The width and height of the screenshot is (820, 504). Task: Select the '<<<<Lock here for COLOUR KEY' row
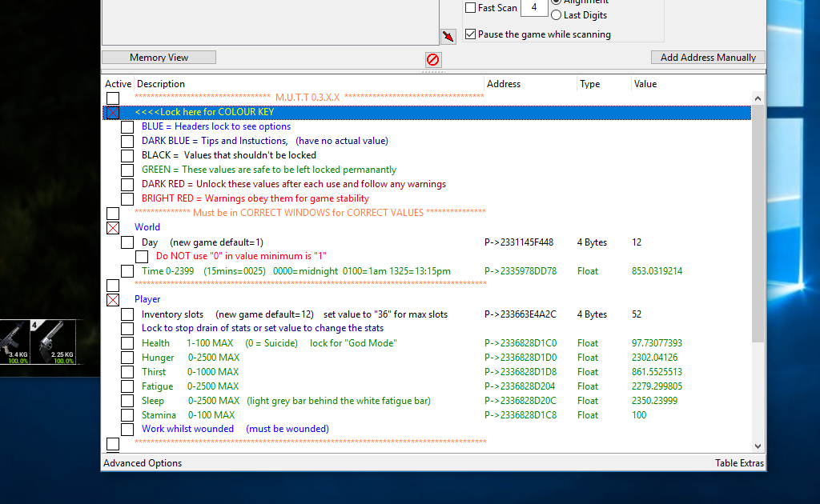[x=427, y=112]
